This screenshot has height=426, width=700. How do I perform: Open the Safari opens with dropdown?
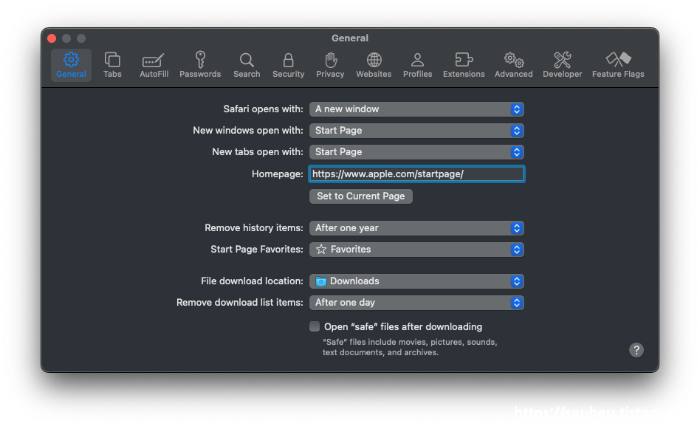[417, 109]
